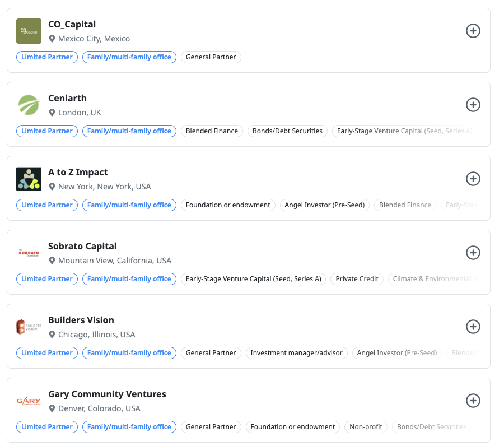
Task: Click the location pin beside Chicago, Illinois
Action: point(52,334)
